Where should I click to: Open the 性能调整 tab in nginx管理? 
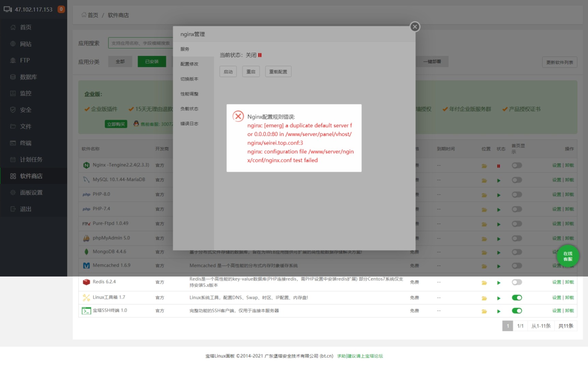pos(189,94)
